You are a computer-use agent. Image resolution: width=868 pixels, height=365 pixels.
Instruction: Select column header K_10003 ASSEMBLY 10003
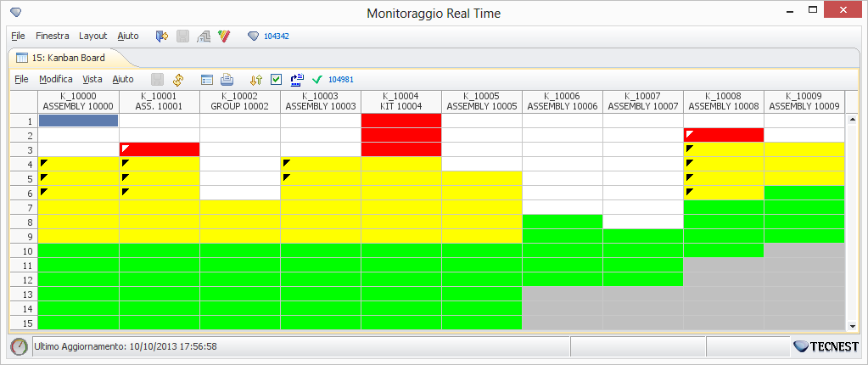pos(321,101)
